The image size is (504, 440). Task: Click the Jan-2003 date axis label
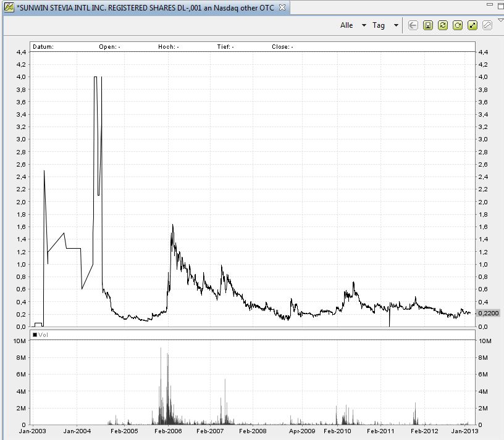(x=33, y=431)
